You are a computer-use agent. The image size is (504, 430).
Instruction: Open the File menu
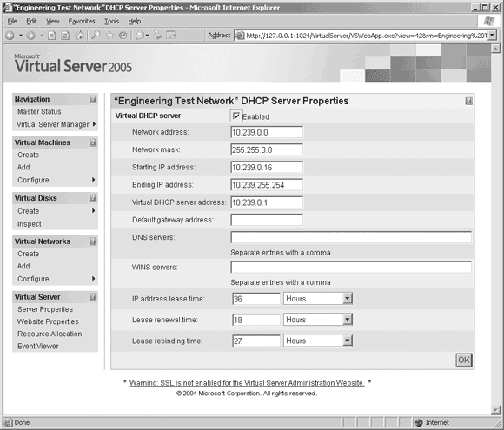coord(12,21)
